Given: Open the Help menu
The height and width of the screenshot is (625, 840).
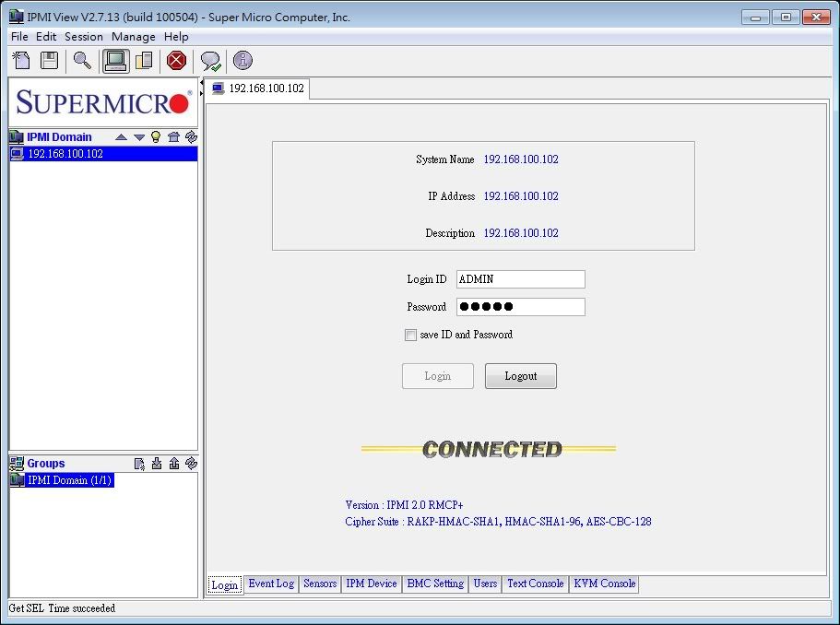Looking at the screenshot, I should pyautogui.click(x=176, y=37).
